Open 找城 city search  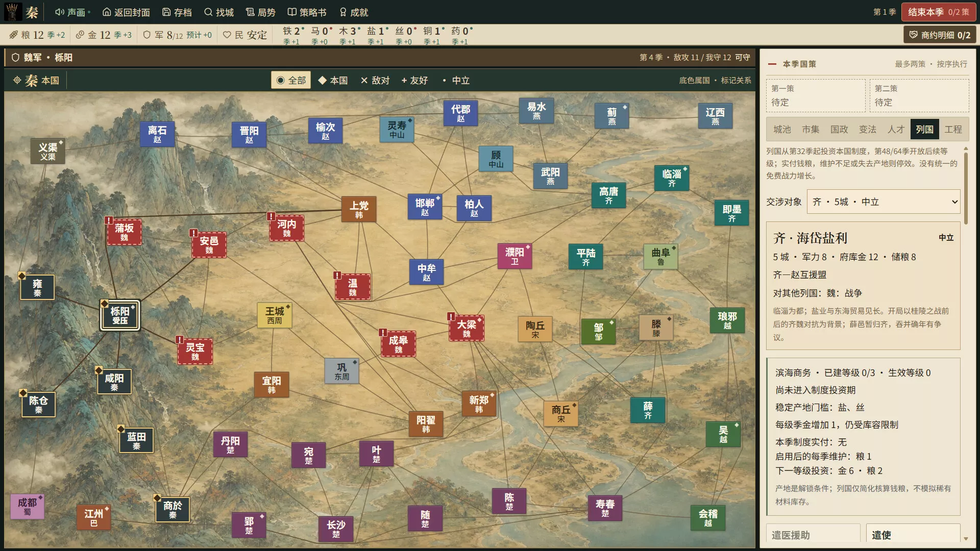click(219, 12)
